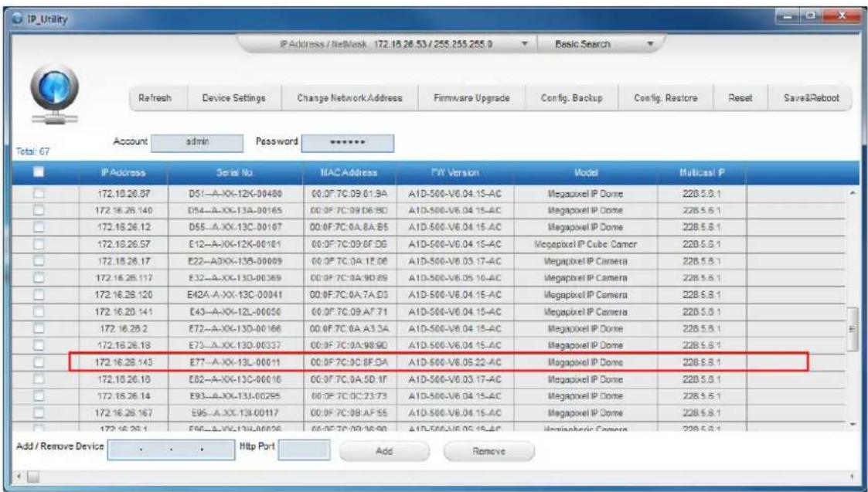The image size is (868, 492).
Task: Tick the checkbox for device 172.16.26.14
Action: [38, 396]
